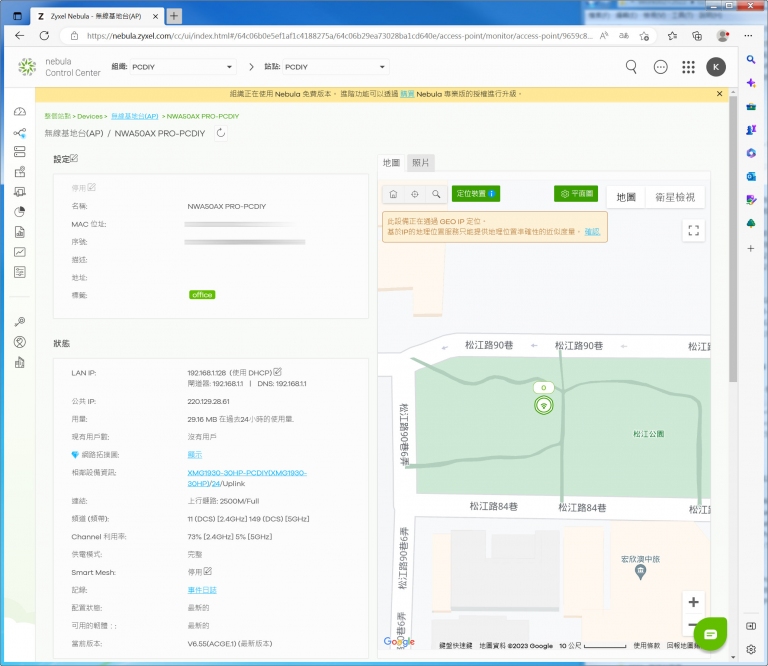This screenshot has height=666, width=768.
Task: Select 地圖 map type
Action: click(x=626, y=197)
